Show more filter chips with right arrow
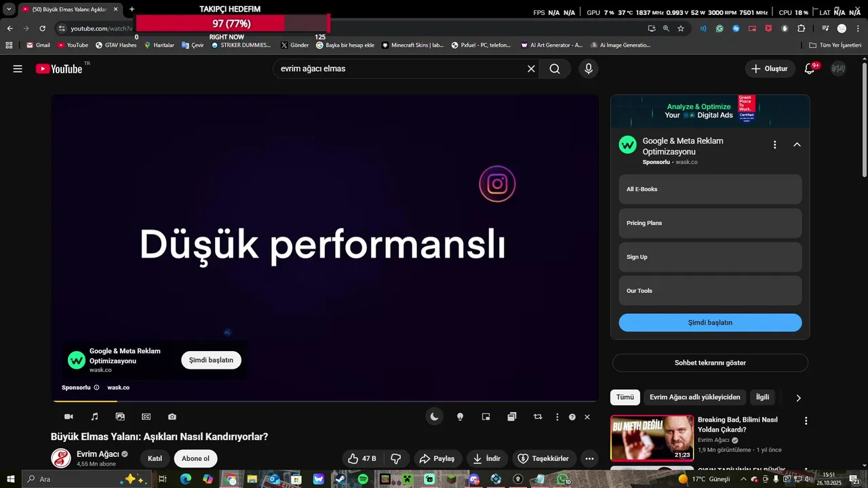This screenshot has height=488, width=868. [798, 398]
